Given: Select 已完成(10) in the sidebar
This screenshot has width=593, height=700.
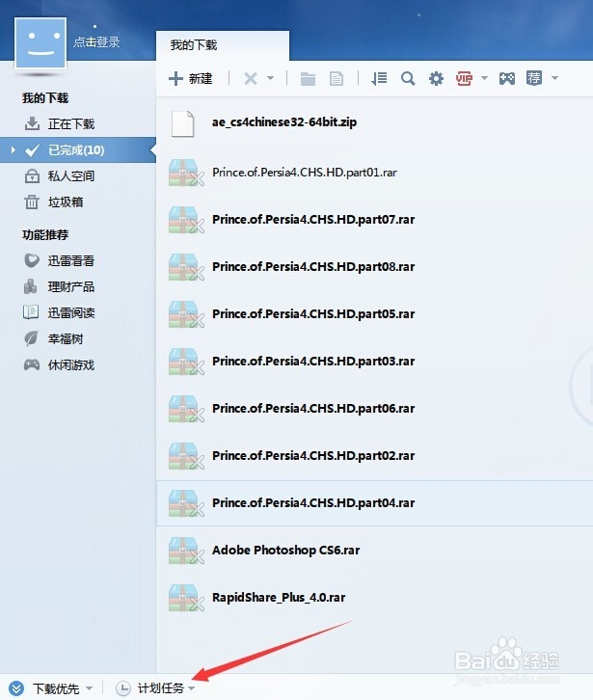Looking at the screenshot, I should click(x=78, y=150).
